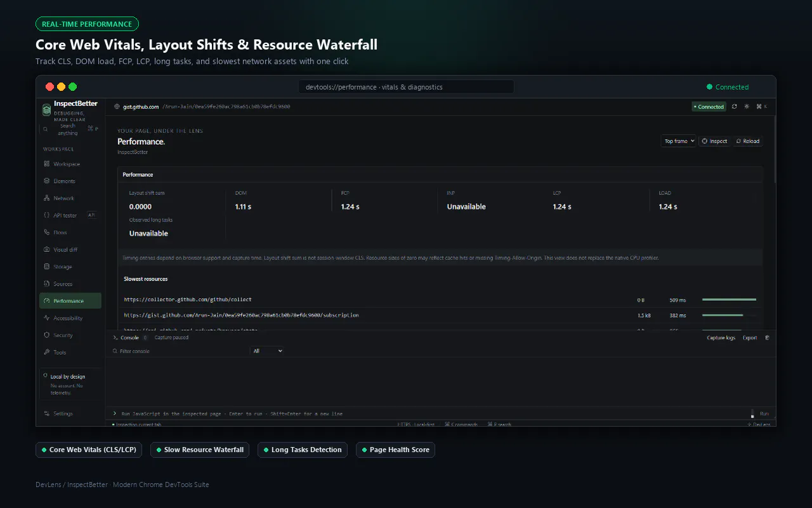Click the Layout shift sum 0.0000 value
The width and height of the screenshot is (812, 508).
[140, 207]
